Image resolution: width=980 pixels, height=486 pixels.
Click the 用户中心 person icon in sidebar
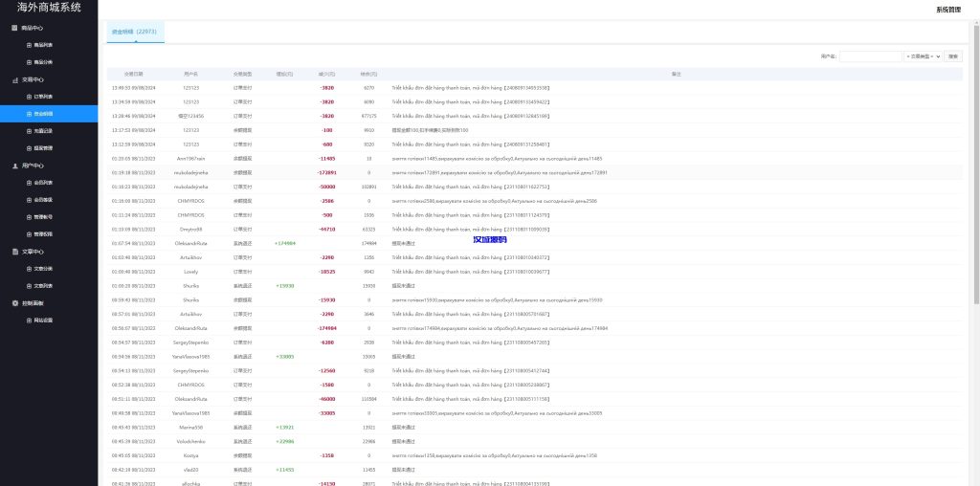point(13,165)
